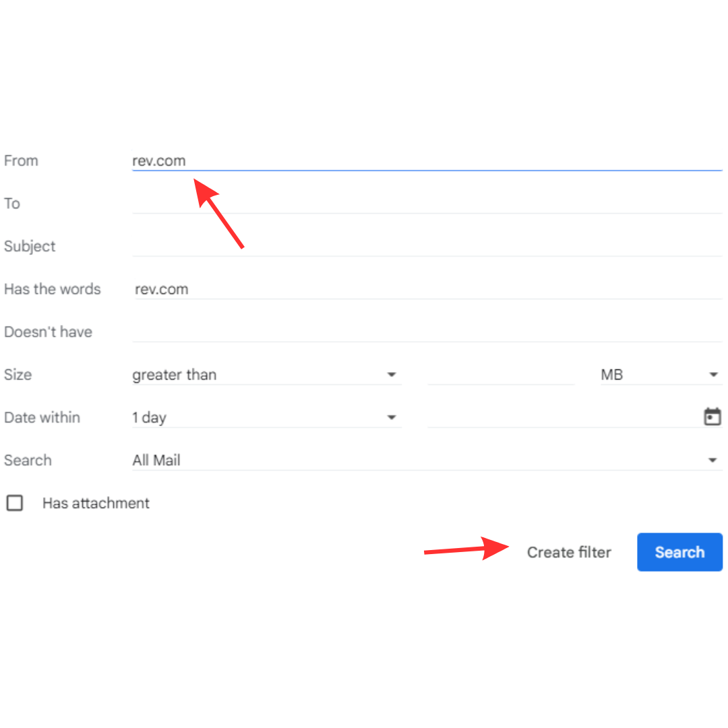Click the date input field
The height and width of the screenshot is (728, 728).
[564, 417]
